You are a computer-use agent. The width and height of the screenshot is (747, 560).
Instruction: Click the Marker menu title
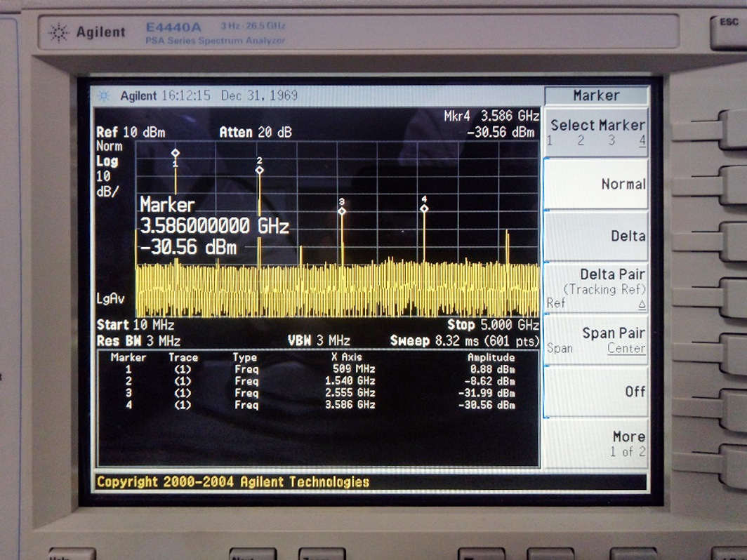596,95
